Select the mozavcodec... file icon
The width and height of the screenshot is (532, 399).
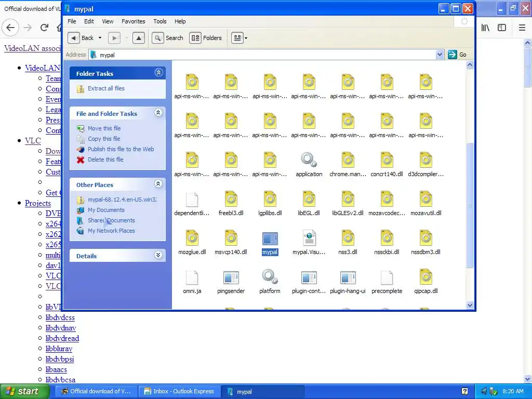click(387, 199)
